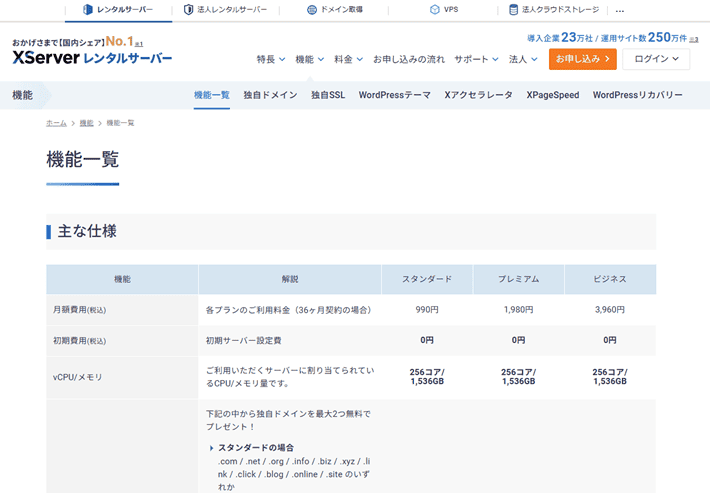The image size is (710, 493).
Task: Open the ログイン dropdown button
Action: pyautogui.click(x=655, y=60)
